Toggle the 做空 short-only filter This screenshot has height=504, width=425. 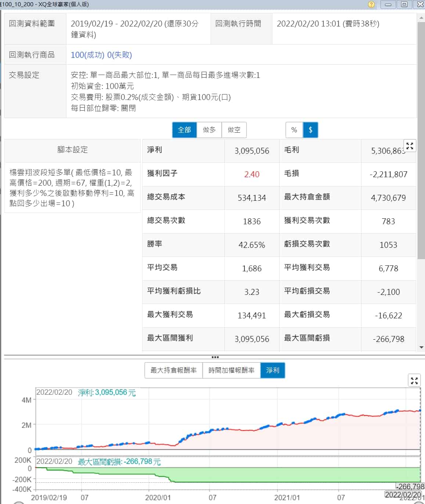pos(234,130)
